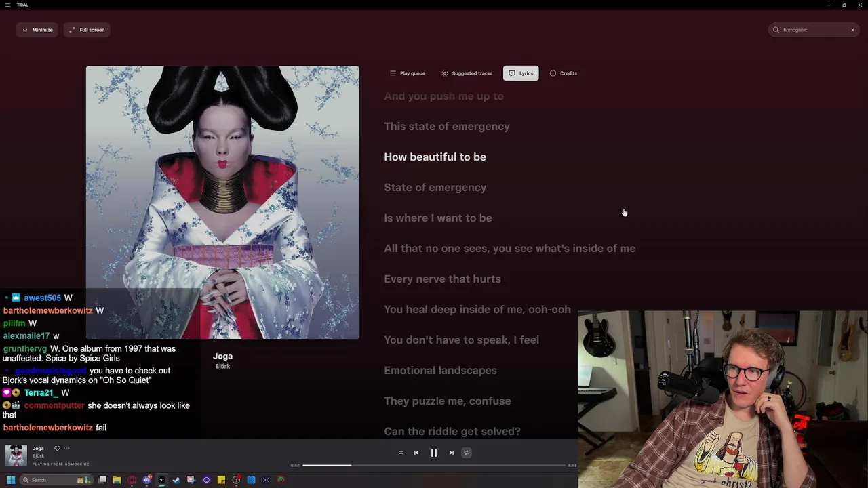Jump to lyric "They puzzle me, confuse"
The width and height of the screenshot is (868, 488).
point(448,401)
